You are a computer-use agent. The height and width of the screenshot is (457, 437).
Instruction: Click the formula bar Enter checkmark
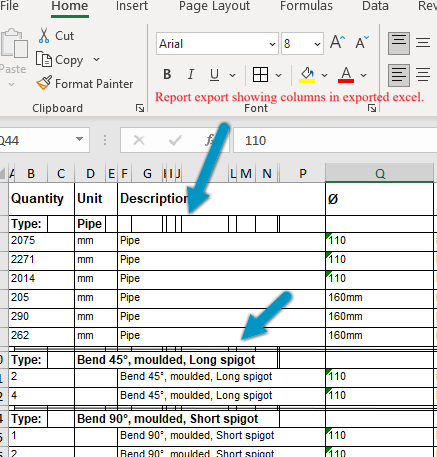pyautogui.click(x=175, y=140)
